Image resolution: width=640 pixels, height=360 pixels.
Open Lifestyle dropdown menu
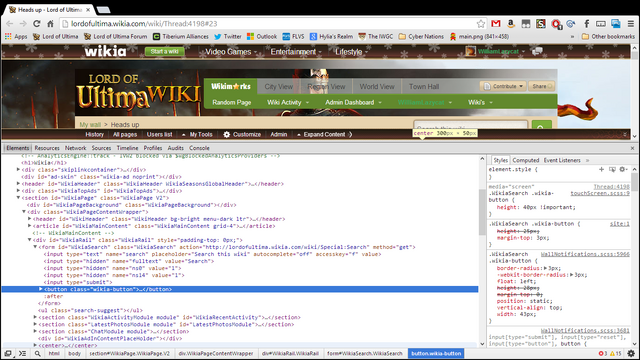click(351, 52)
